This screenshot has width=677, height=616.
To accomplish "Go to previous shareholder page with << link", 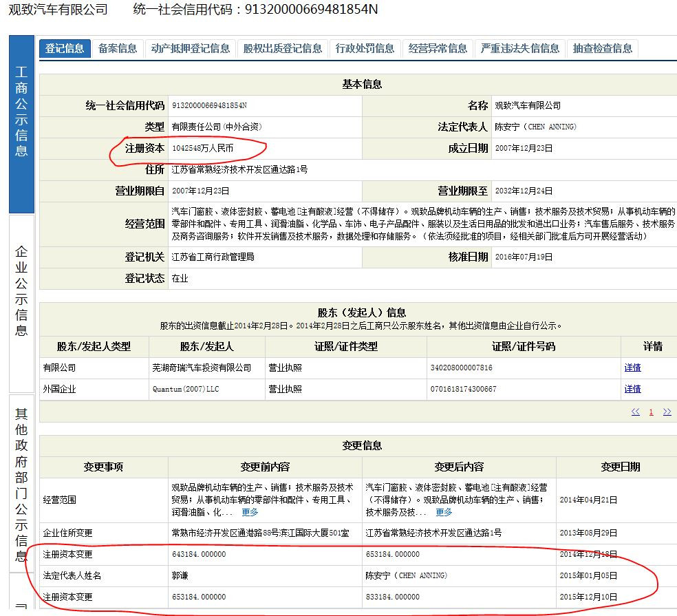I will (636, 412).
